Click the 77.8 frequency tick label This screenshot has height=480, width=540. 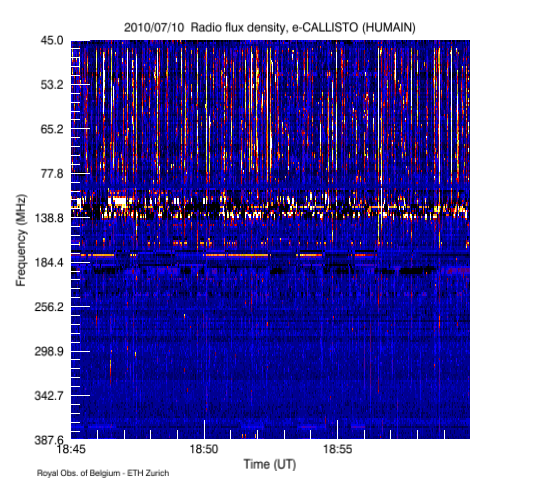coord(52,174)
